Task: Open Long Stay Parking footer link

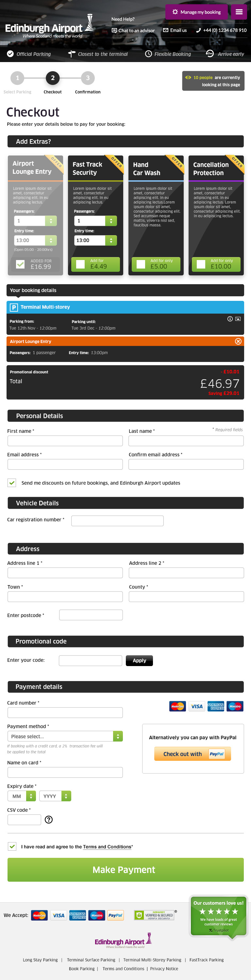Action: [x=41, y=960]
